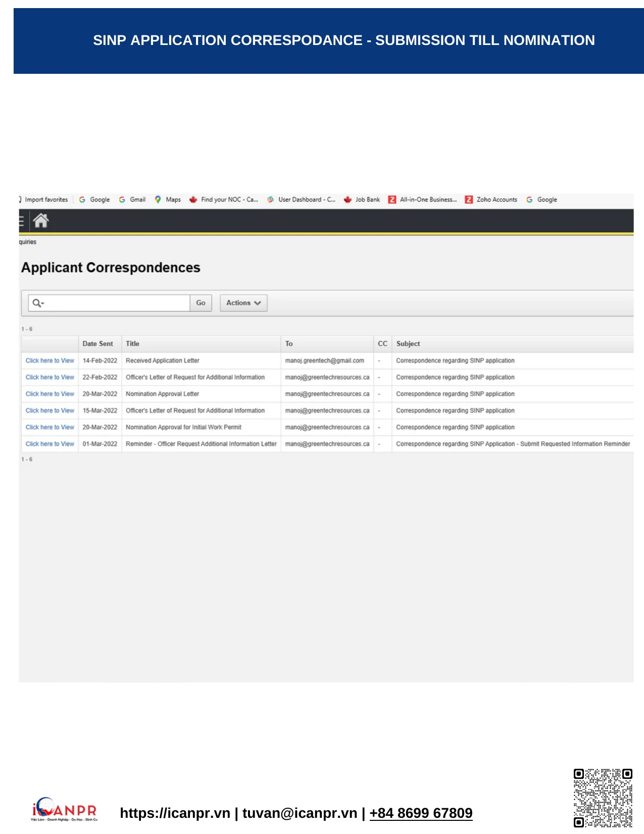Open the hamburger menu icon

point(21,221)
